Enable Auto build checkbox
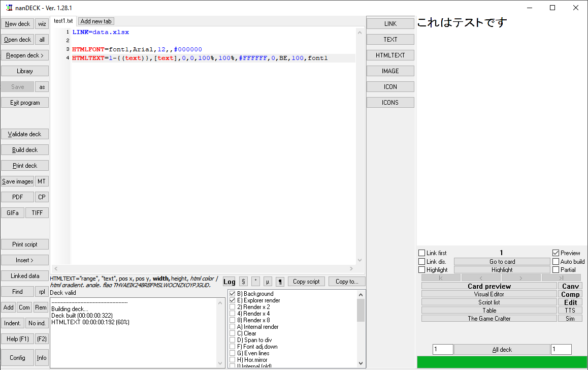 coord(556,262)
